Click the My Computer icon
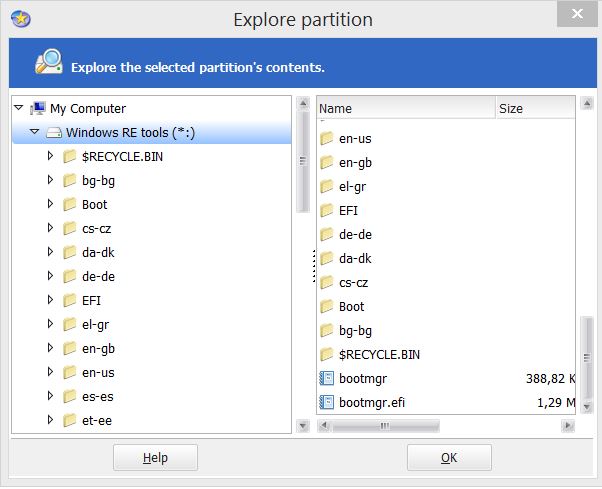Image resolution: width=602 pixels, height=489 pixels. [38, 109]
